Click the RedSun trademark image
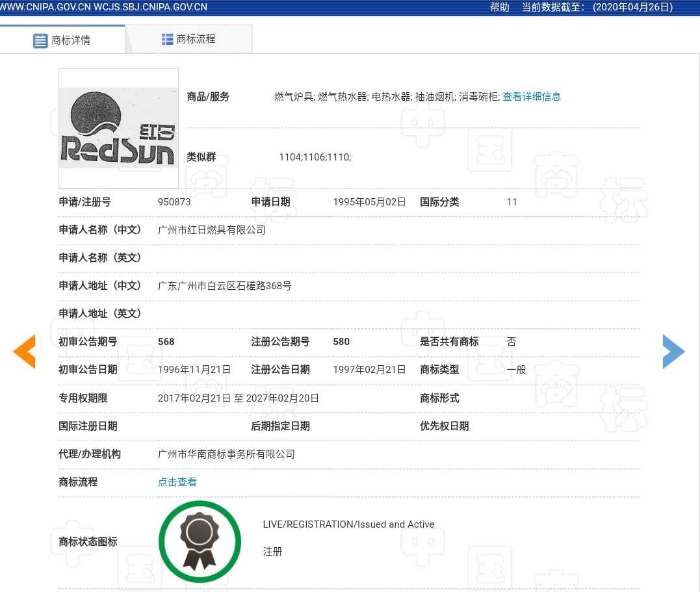 pyautogui.click(x=118, y=128)
